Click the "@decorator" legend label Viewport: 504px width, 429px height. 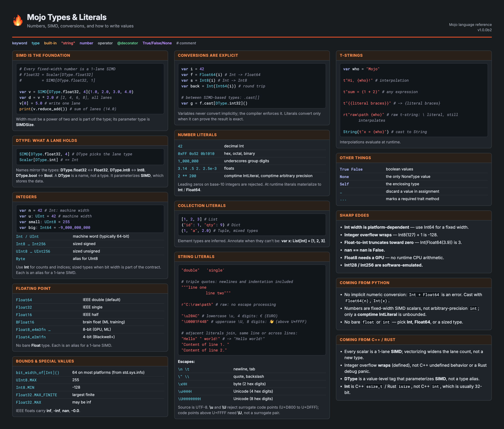[127, 43]
